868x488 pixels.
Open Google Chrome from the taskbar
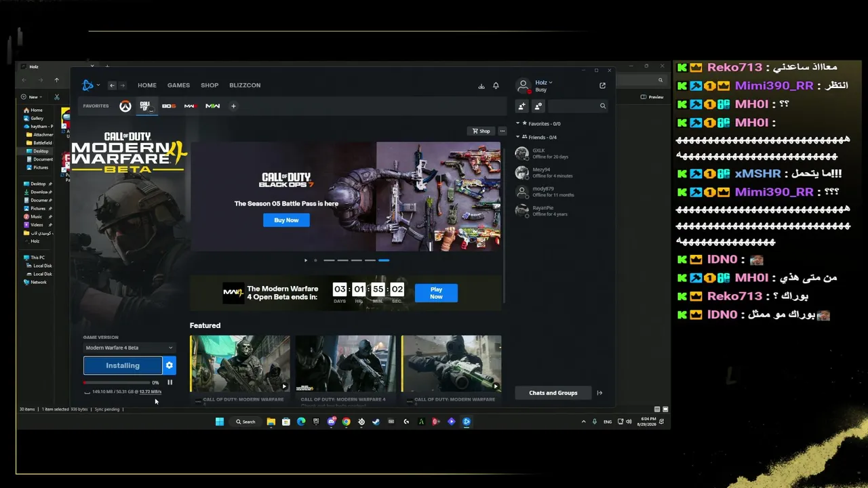(x=346, y=422)
